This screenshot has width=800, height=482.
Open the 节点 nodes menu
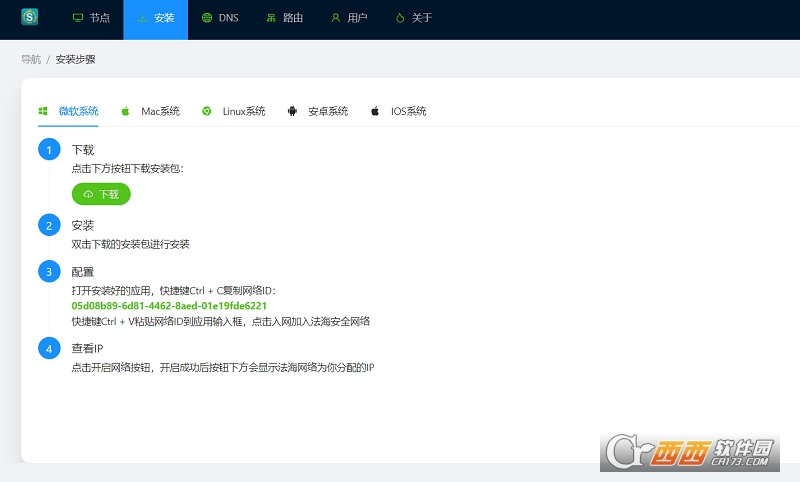pos(91,18)
